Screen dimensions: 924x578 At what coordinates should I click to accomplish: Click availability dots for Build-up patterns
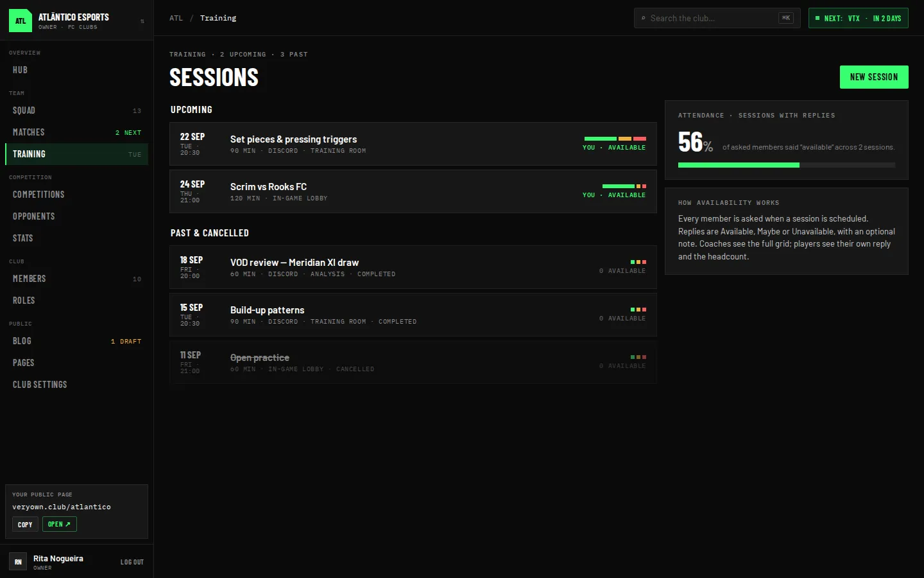pos(638,310)
